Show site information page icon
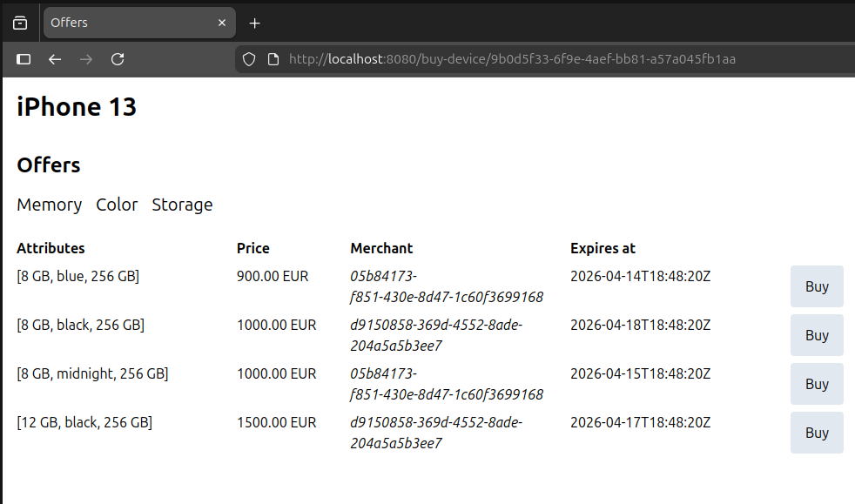 [x=273, y=59]
